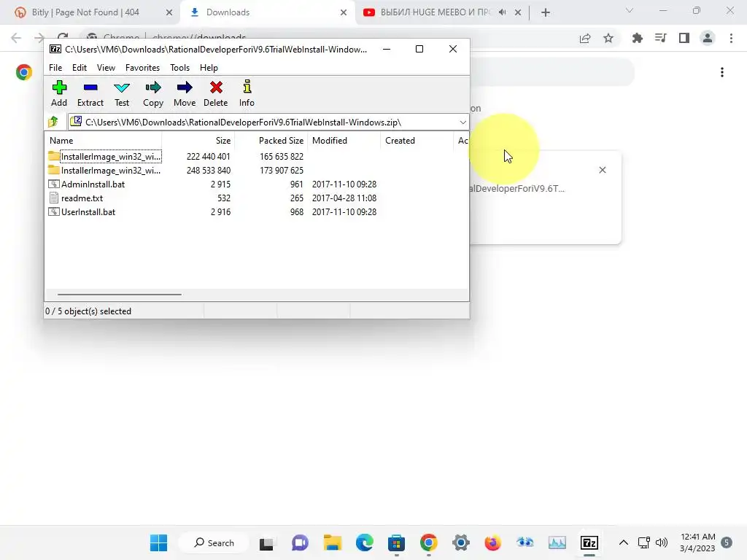Open the clock and date in the tray
747x560 pixels.
697,542
